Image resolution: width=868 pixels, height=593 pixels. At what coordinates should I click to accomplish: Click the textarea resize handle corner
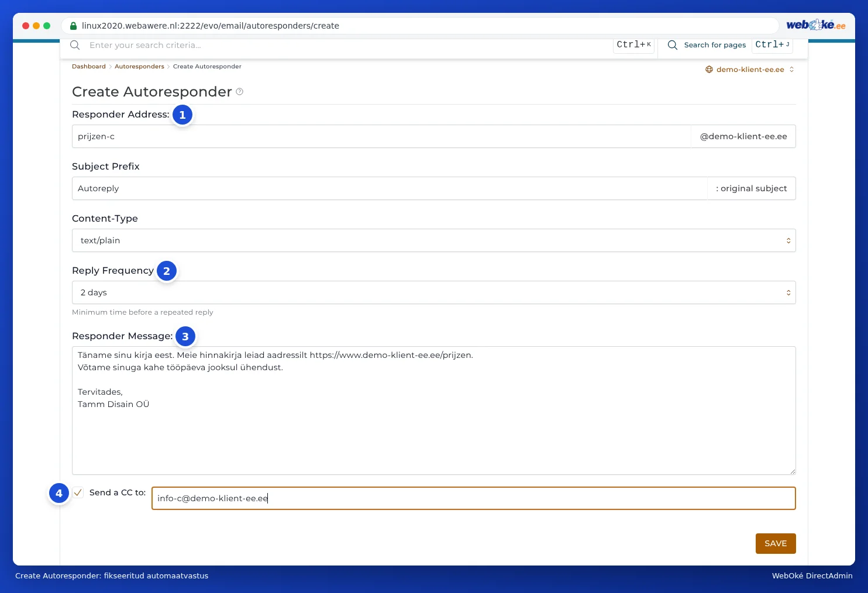793,471
